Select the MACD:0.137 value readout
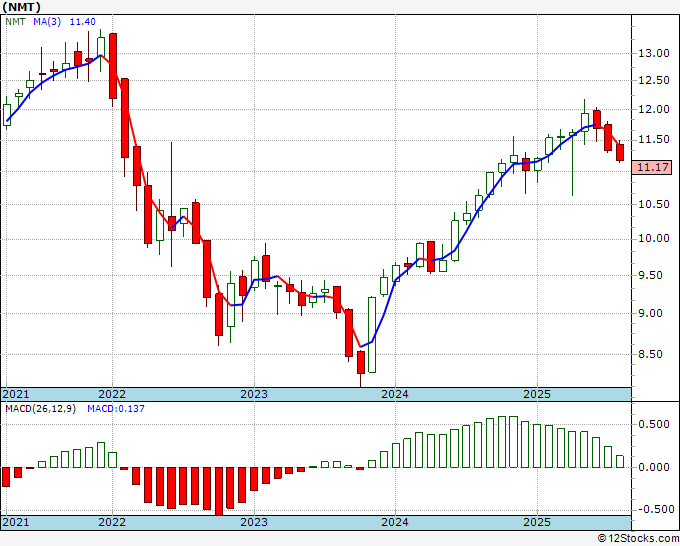The height and width of the screenshot is (546, 680). point(116,409)
